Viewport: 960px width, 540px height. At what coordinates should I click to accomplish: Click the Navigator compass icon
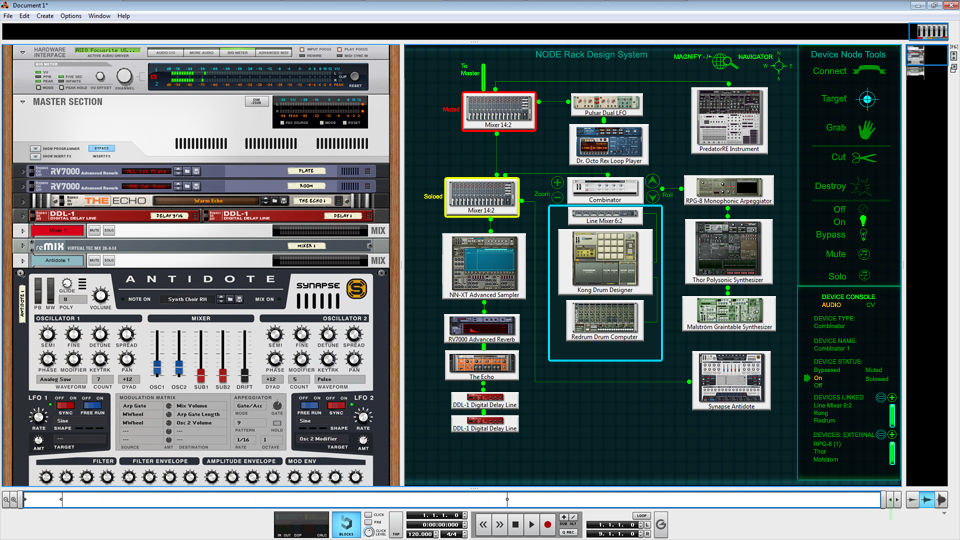point(779,66)
